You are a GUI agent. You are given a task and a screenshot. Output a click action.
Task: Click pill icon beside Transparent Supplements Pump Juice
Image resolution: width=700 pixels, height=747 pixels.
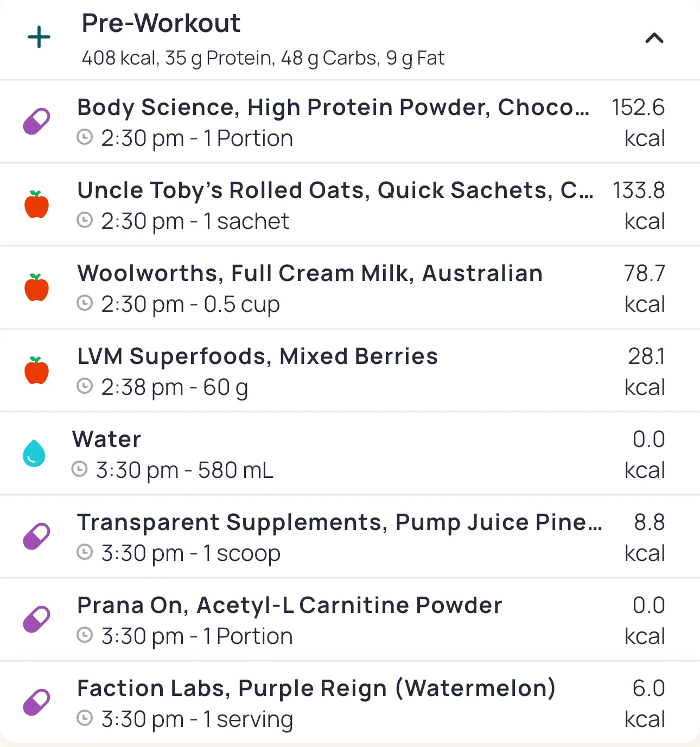[36, 537]
